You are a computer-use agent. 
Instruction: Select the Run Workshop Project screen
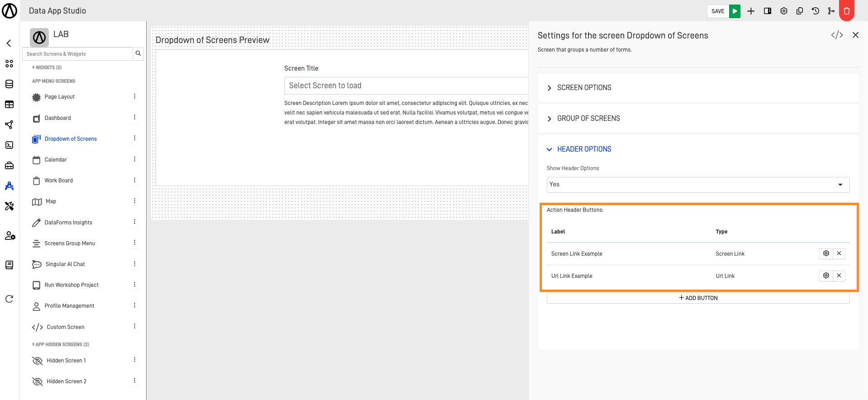[71, 285]
